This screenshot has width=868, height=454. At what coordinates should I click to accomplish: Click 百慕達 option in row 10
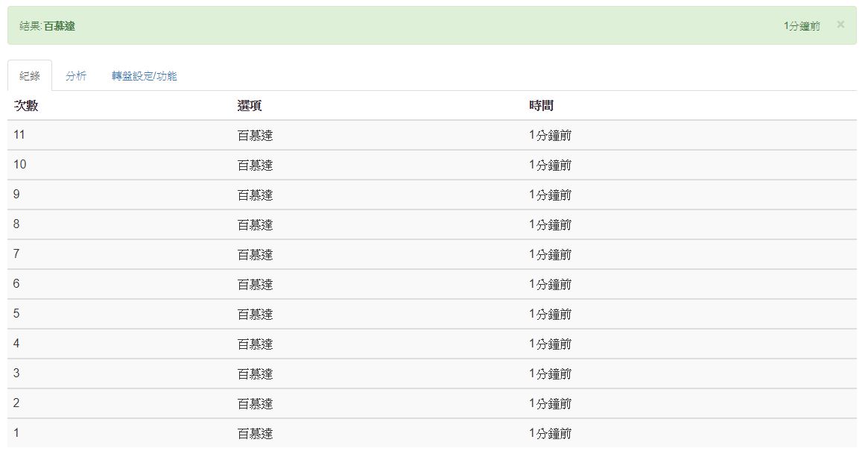tap(256, 165)
